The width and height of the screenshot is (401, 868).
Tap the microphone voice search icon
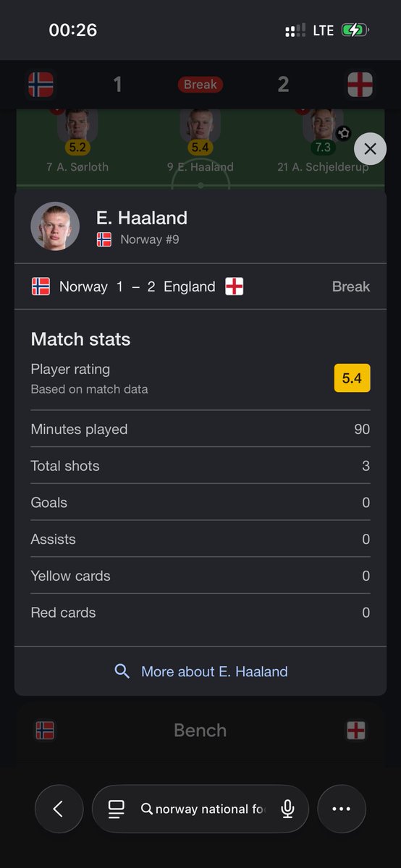tap(287, 809)
